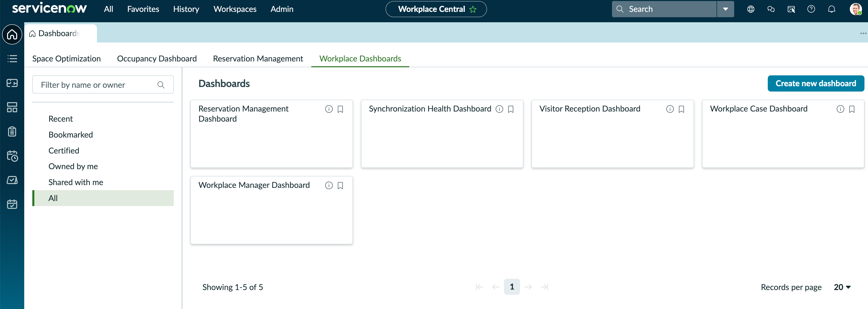
Task: Focus the Filter by name or owner field
Action: (x=103, y=85)
